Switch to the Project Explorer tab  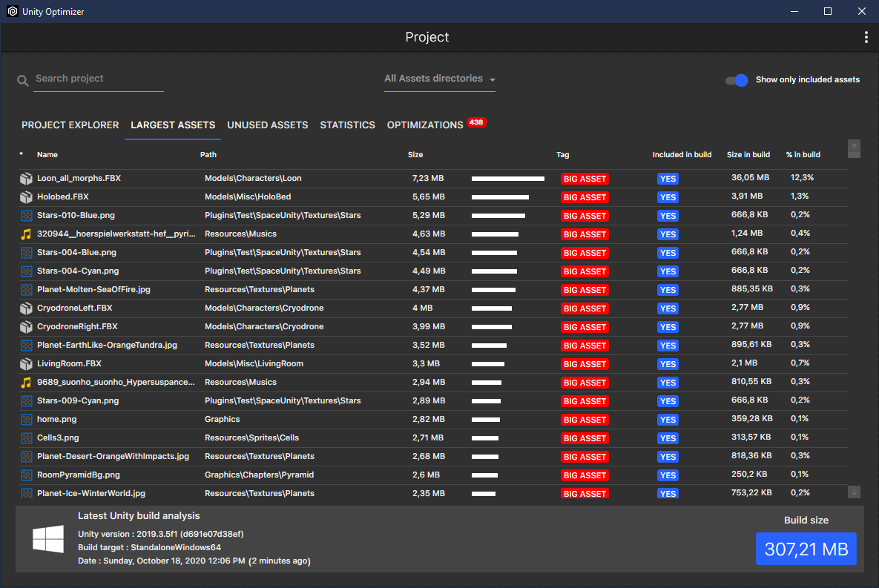coord(70,125)
